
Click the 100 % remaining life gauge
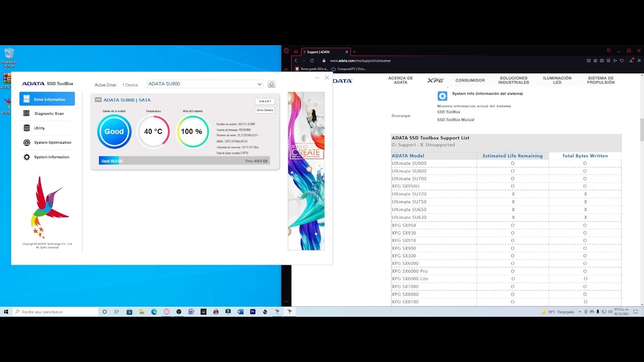click(x=192, y=132)
